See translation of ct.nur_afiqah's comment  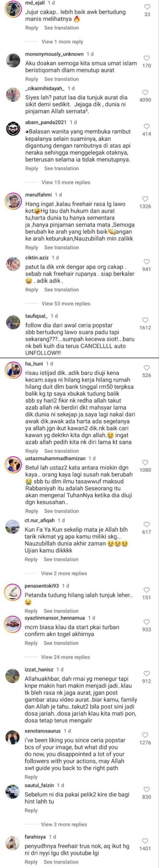(x=61, y=559)
